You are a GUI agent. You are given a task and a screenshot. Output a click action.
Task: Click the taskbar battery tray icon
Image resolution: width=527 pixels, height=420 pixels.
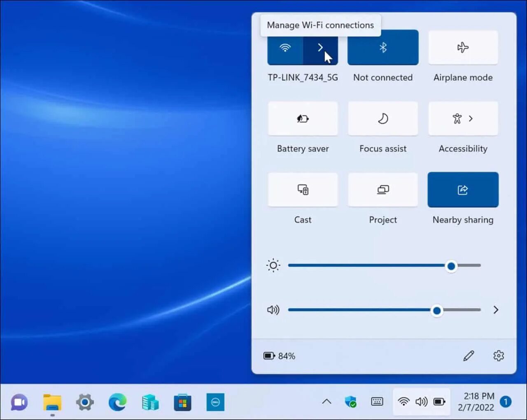439,401
